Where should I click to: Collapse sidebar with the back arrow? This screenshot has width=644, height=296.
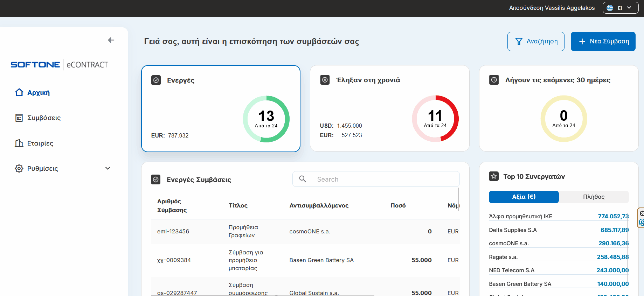[111, 40]
